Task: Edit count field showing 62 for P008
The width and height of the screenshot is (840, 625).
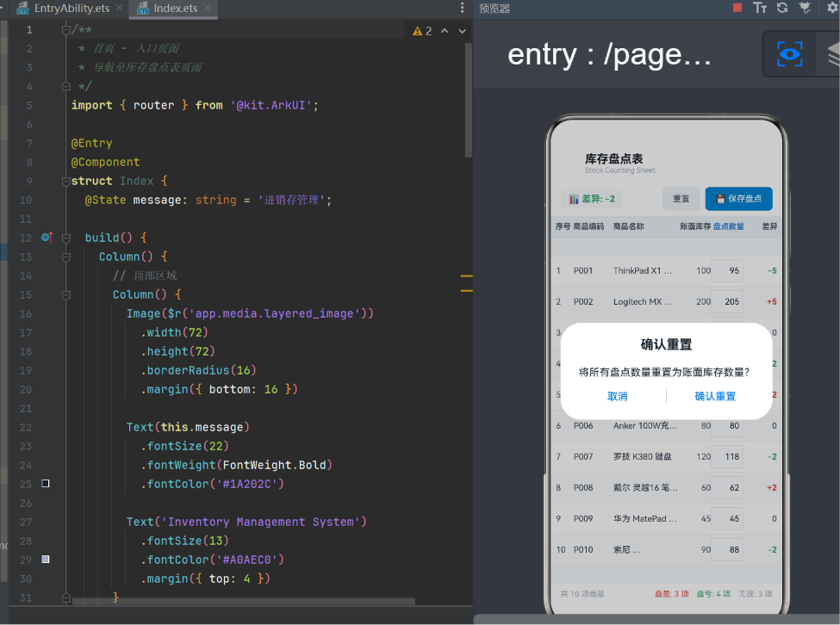Action: coord(727,488)
